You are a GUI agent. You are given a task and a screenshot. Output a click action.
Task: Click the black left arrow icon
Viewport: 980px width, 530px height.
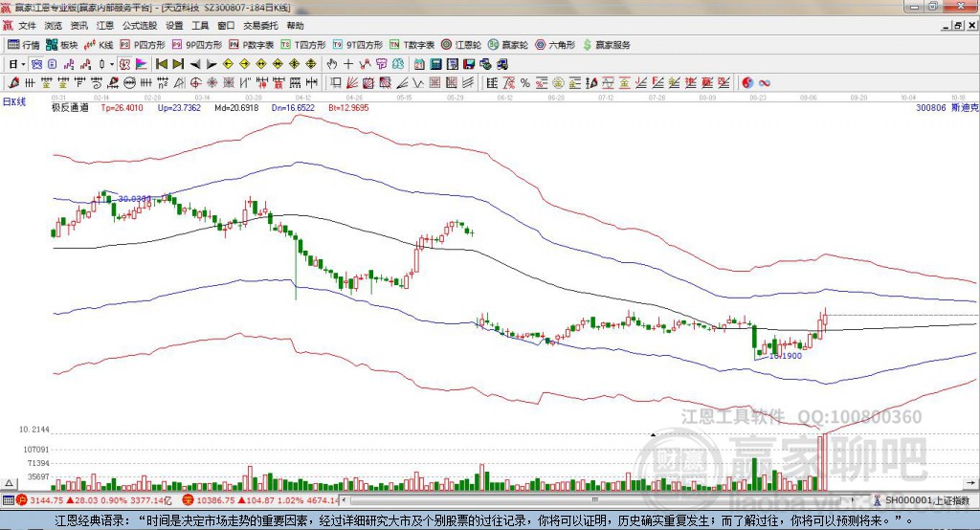pyautogui.click(x=195, y=64)
